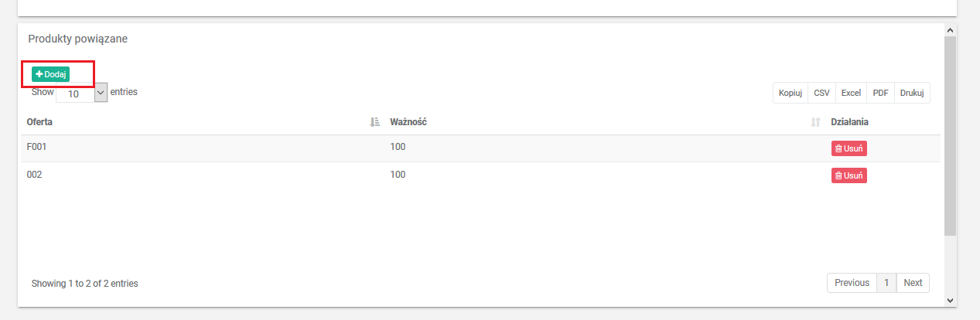This screenshot has width=980, height=320.
Task: Copy the table with the Kopiuj button
Action: click(790, 93)
